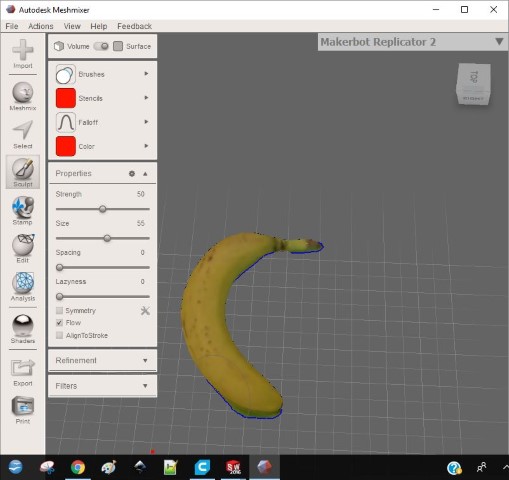
Task: Click the Spacing slider handle
Action: (60, 267)
